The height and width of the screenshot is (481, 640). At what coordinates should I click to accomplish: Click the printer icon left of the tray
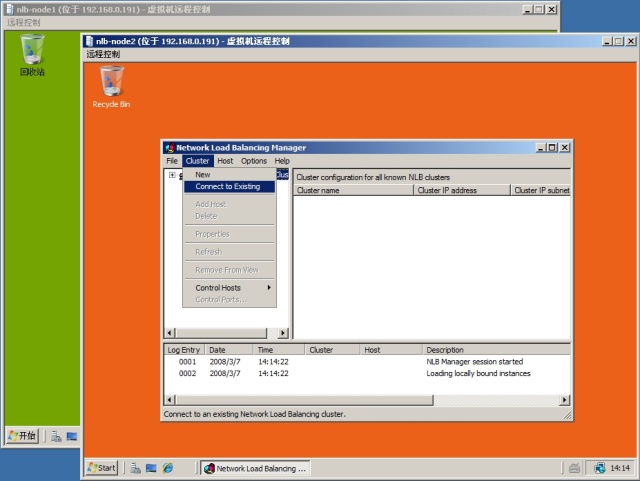point(574,468)
